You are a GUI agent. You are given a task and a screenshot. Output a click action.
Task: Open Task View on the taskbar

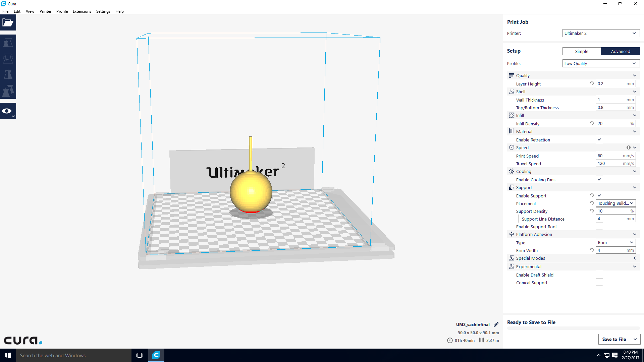(x=140, y=355)
